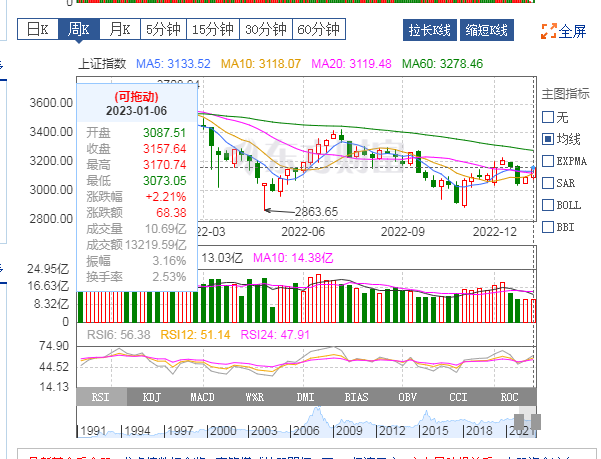The image size is (601, 459).
Task: Click the 主图指标 panel heading
Action: coord(565,93)
